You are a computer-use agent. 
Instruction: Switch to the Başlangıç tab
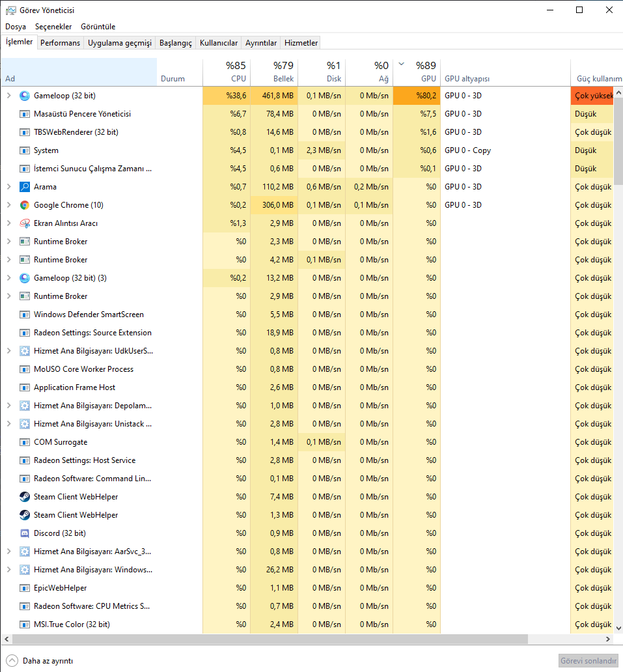point(176,43)
